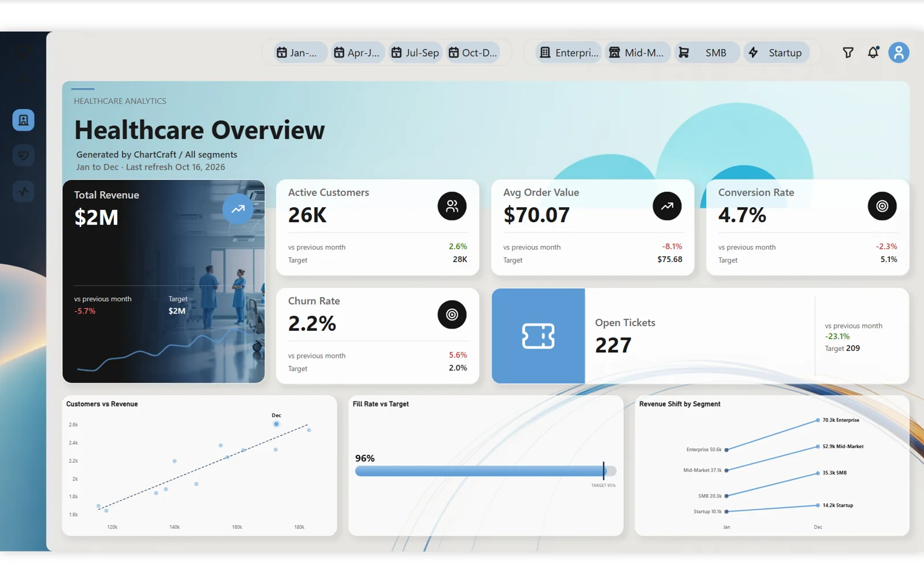The width and height of the screenshot is (924, 583).
Task: Click the Churn Rate 2.2% value
Action: coord(312,323)
